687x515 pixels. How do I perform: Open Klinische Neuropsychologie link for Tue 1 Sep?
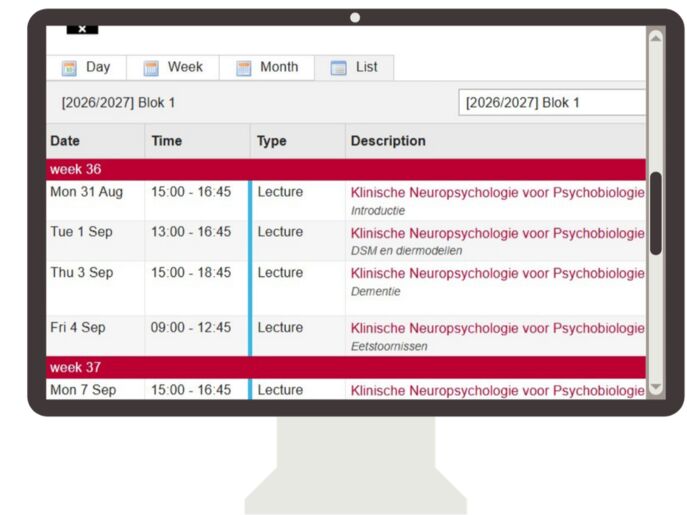coord(497,233)
